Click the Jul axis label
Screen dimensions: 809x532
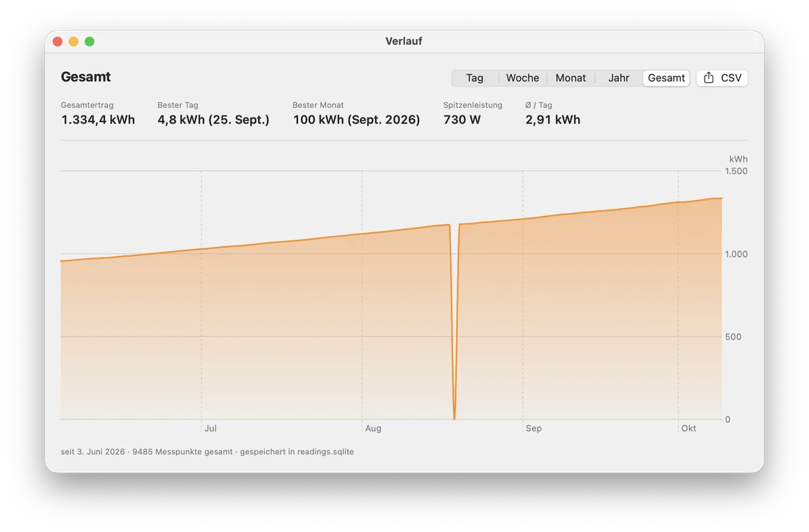pos(210,428)
